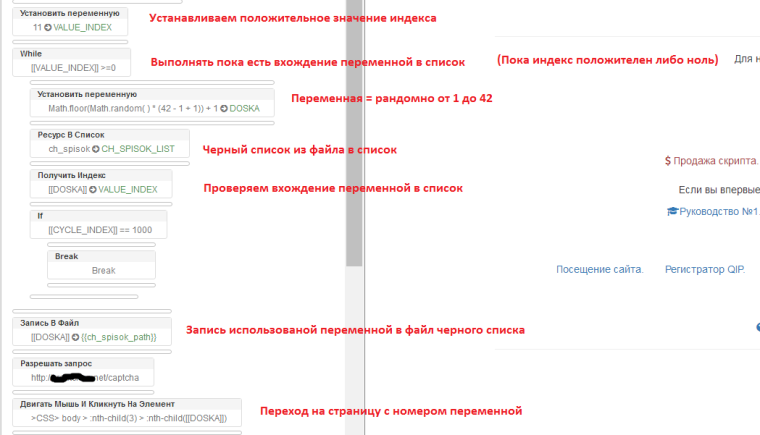Click the ch_spisok resource name text

click(69, 149)
